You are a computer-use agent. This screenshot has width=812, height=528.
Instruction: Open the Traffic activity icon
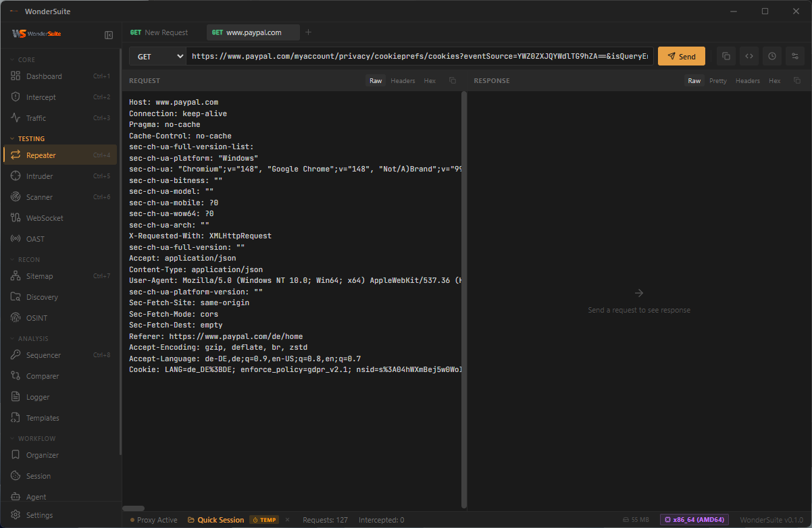click(x=16, y=118)
